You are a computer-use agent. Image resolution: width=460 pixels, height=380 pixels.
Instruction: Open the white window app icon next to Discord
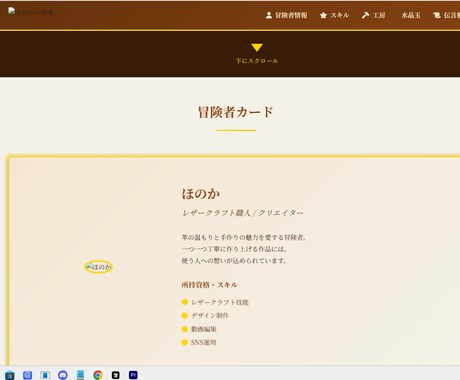(45, 375)
